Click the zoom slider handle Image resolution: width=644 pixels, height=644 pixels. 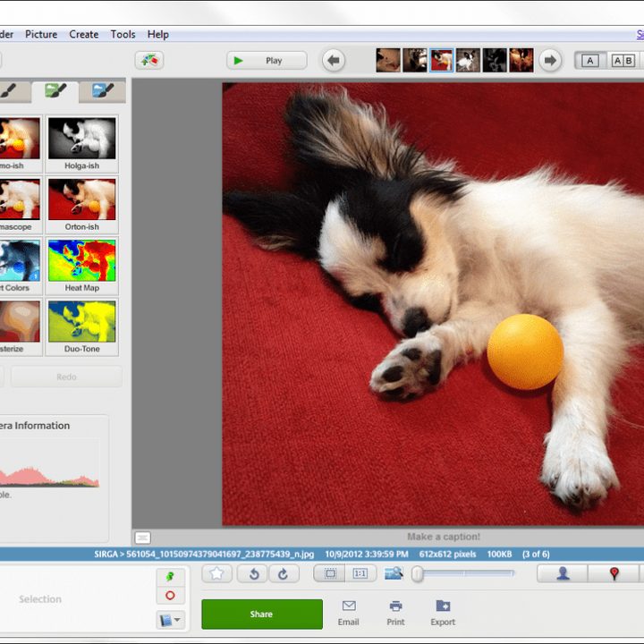coord(417,574)
